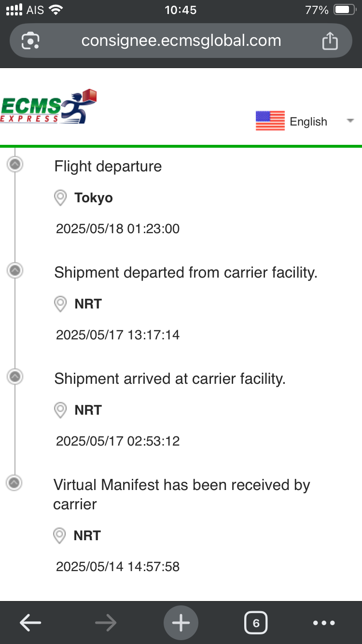Collapse the Flight departure timeline marker
Viewport: 362px width, 644px height.
coord(15,165)
